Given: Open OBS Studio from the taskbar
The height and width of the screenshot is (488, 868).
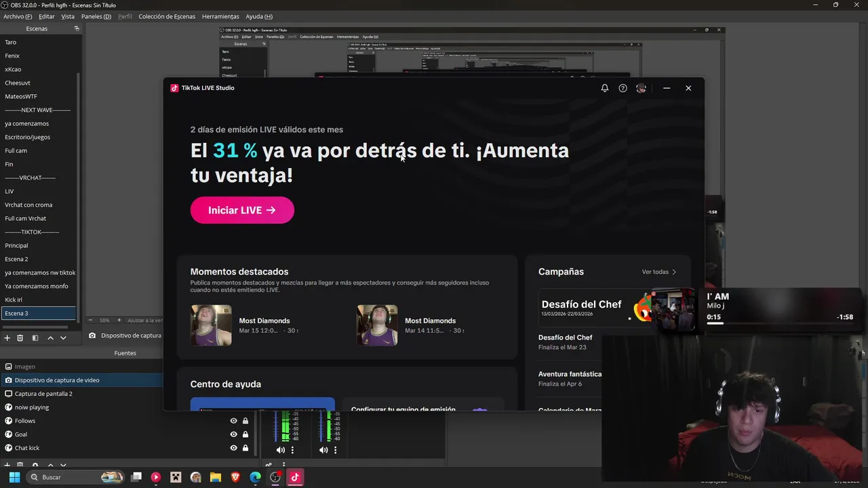Looking at the screenshot, I should coord(275,477).
